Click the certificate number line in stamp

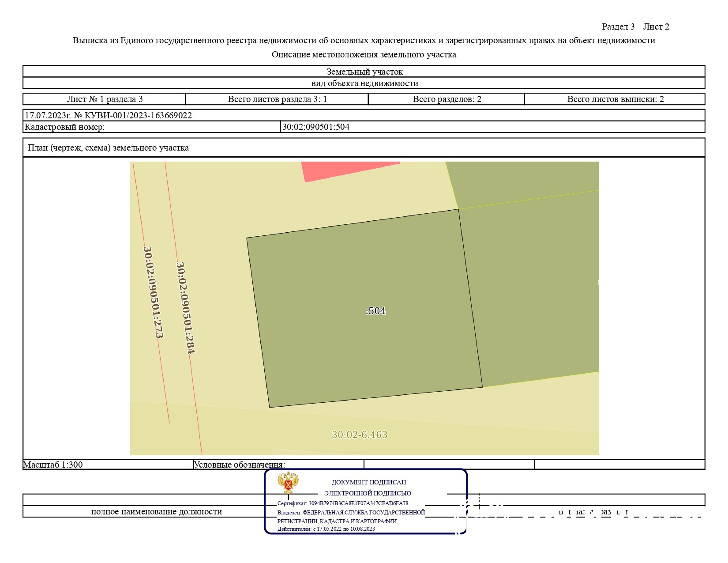(x=343, y=503)
